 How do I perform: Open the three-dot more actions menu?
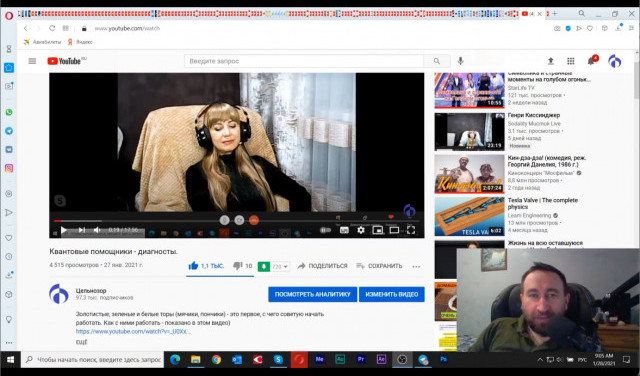coord(416,267)
